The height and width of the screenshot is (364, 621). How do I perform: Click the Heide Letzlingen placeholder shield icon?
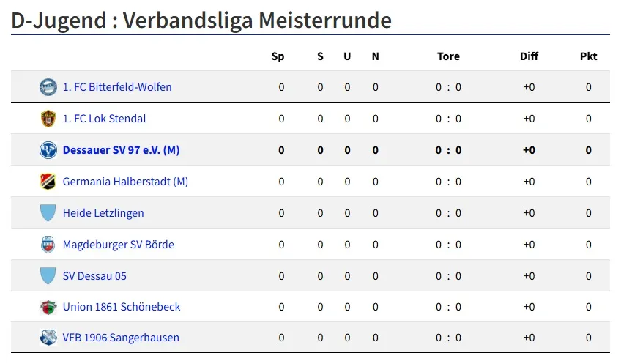(48, 213)
